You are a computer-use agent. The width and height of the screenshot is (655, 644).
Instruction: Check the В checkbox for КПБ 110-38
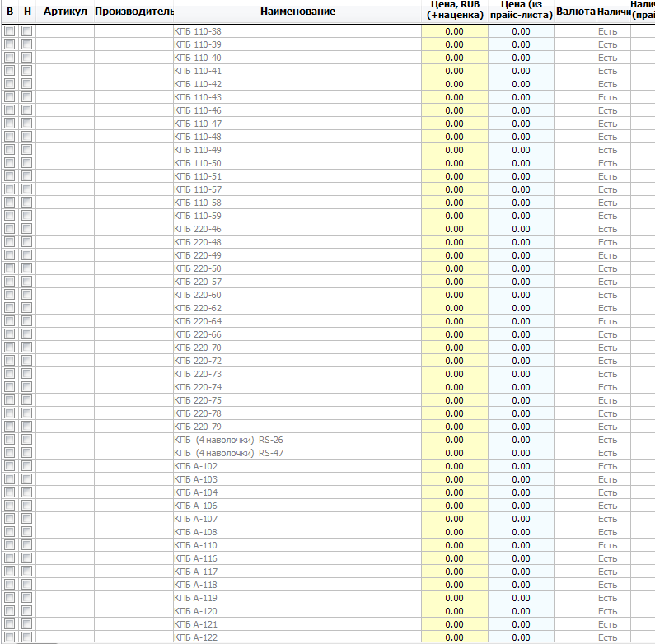coord(10,31)
